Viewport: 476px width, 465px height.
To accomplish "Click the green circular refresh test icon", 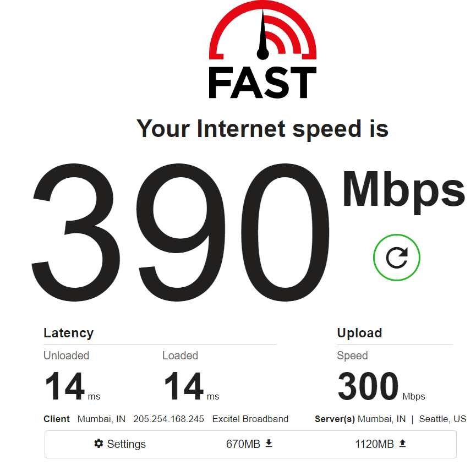I will pyautogui.click(x=396, y=258).
